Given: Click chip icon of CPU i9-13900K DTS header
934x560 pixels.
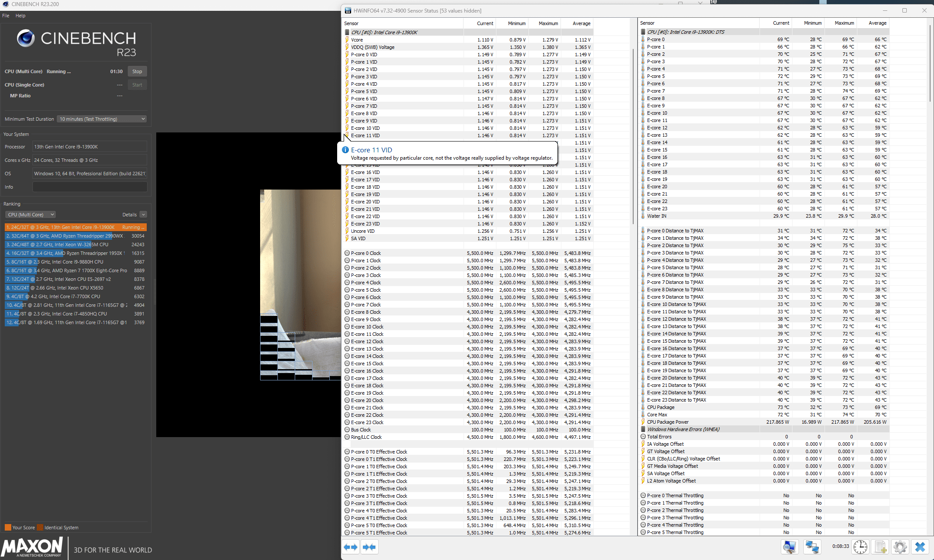Looking at the screenshot, I should point(643,32).
